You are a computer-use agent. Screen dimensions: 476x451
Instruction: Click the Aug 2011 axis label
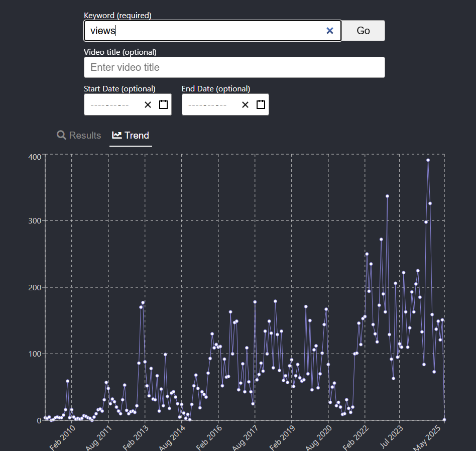99,437
